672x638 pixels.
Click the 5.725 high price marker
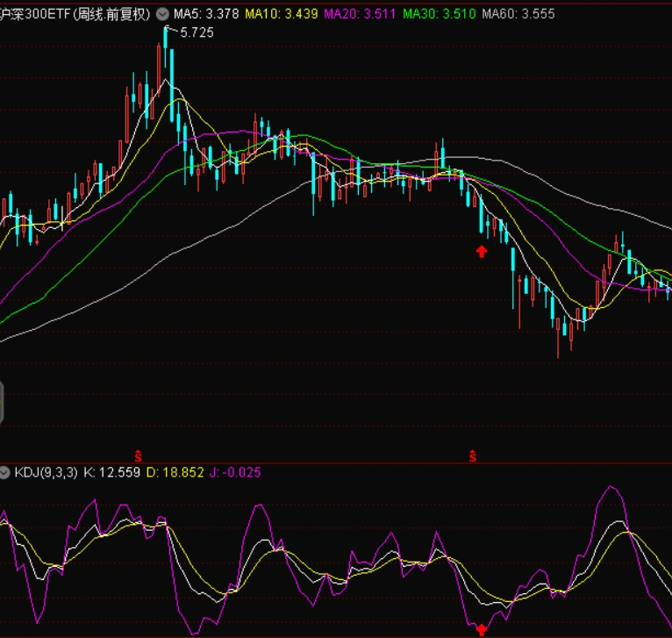197,32
